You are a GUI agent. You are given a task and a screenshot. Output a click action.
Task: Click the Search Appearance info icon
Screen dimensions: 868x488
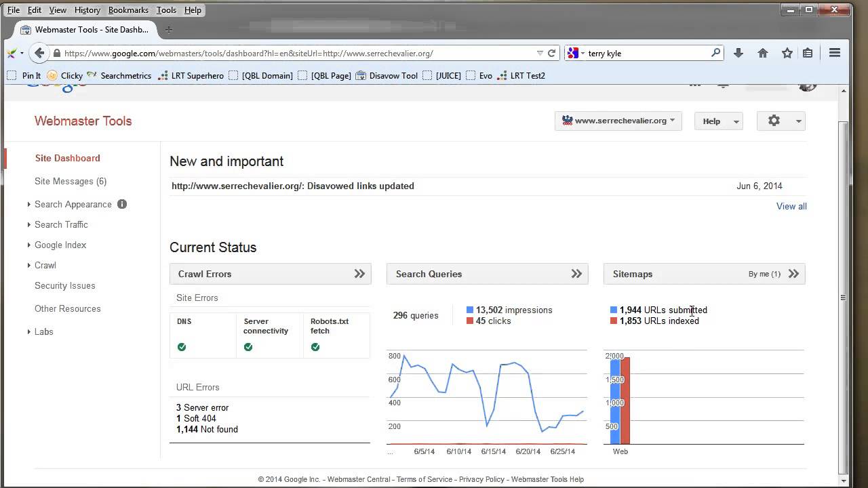pyautogui.click(x=122, y=204)
